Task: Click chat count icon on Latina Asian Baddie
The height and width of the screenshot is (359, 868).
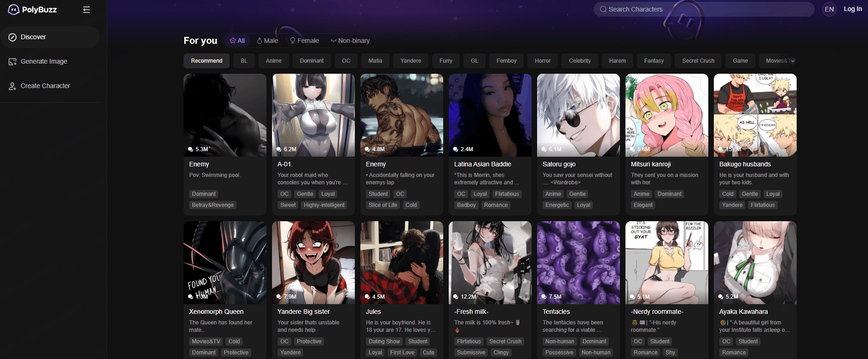Action: tap(456, 149)
